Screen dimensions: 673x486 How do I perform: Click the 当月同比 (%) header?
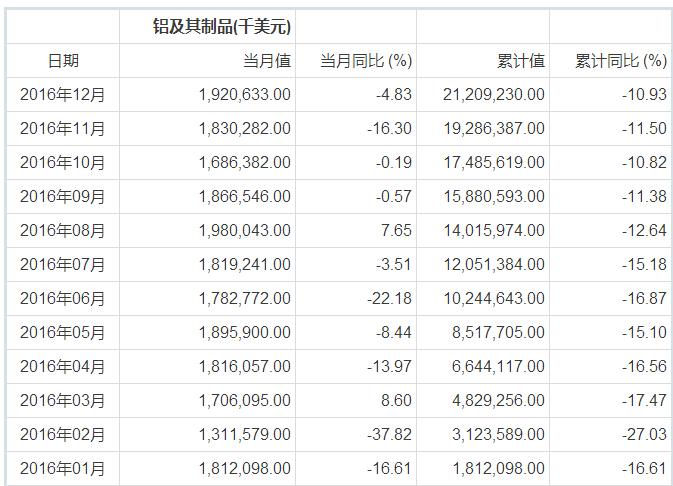[x=366, y=61]
